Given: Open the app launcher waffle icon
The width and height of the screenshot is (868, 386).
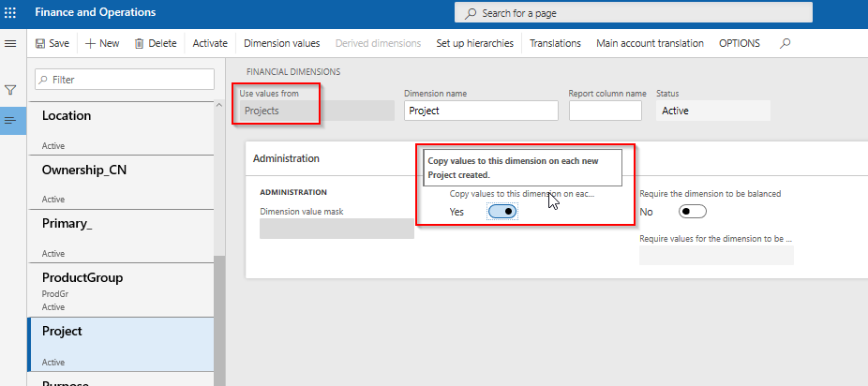Looking at the screenshot, I should coord(10,12).
